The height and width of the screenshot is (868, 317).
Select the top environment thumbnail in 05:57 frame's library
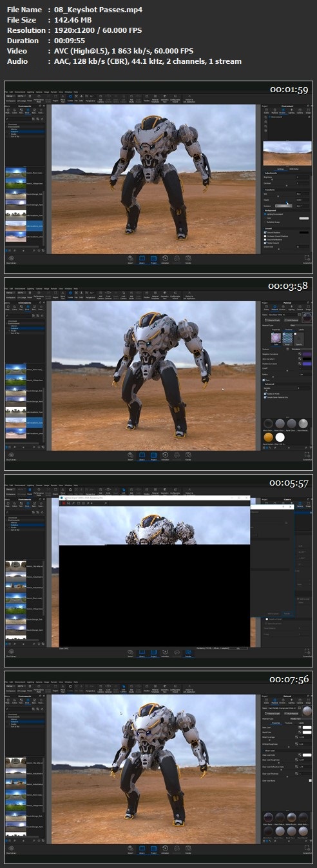pos(15,567)
